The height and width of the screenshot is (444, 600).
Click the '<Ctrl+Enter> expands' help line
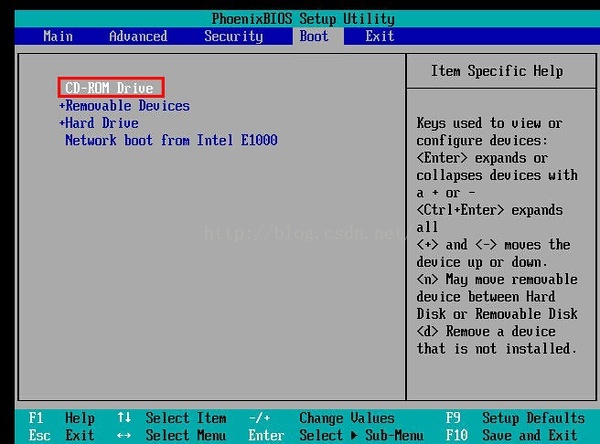click(x=489, y=210)
